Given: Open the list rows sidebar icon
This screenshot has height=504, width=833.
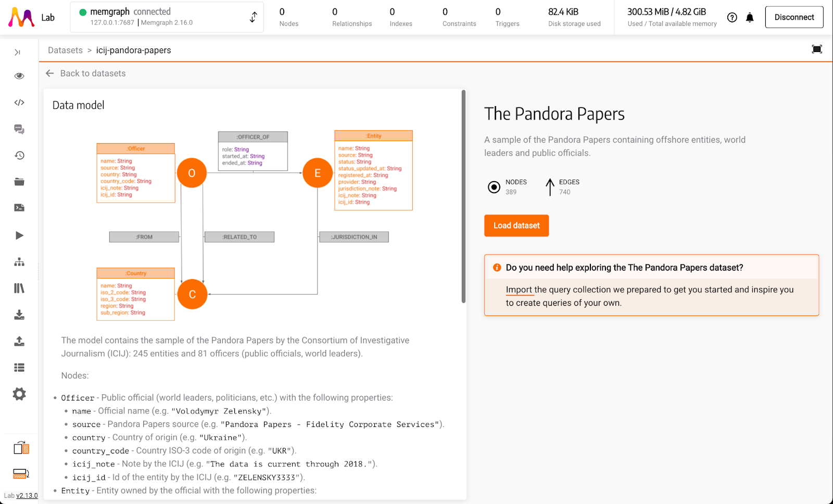Looking at the screenshot, I should tap(19, 368).
